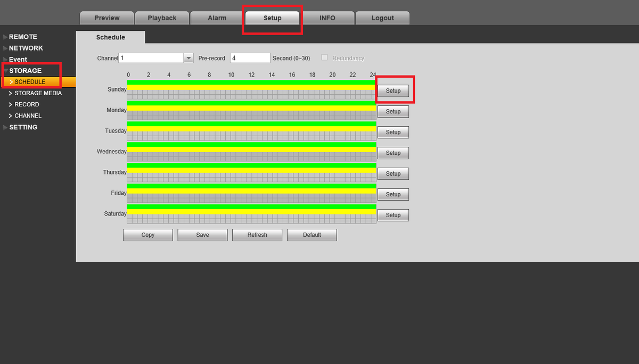Open the INFO tab

point(327,18)
